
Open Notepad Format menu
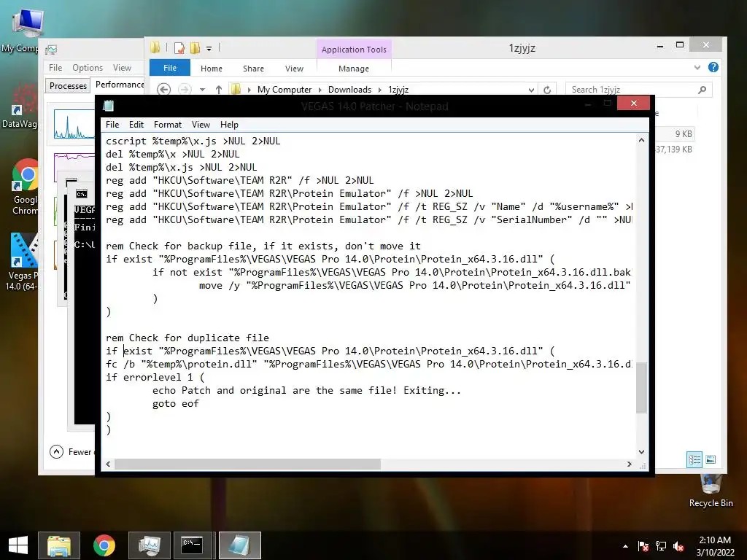point(168,125)
